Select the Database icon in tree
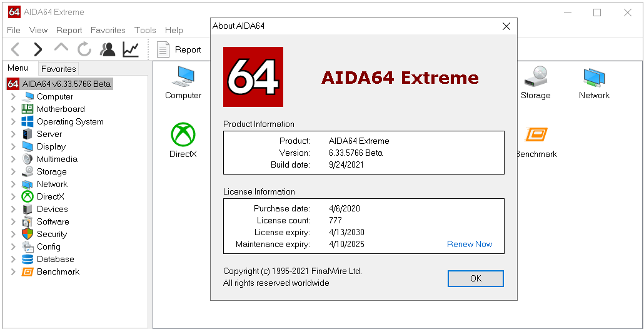Viewport: 644px width, 329px height. (28, 259)
